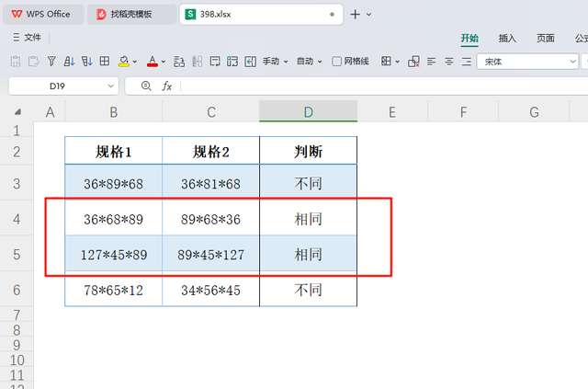Click cell containing 89*45*127
Screen dimensions: 588x389
211,255
